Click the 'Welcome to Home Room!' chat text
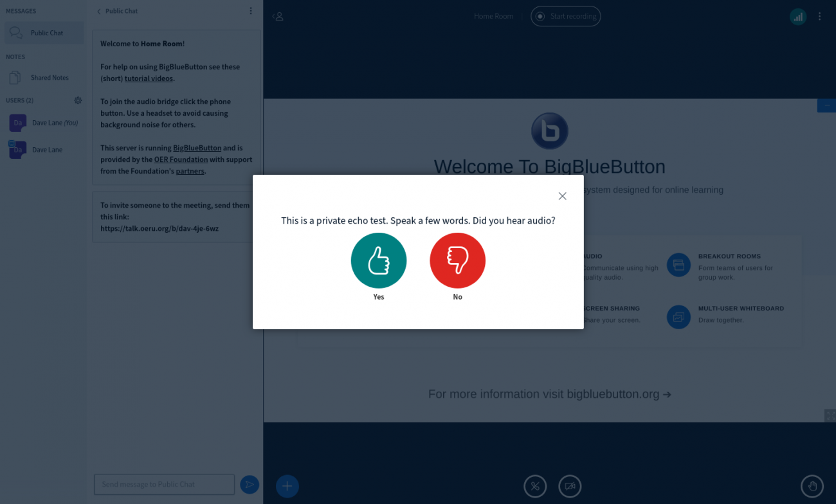Screen dimensions: 836x504 pos(143,44)
